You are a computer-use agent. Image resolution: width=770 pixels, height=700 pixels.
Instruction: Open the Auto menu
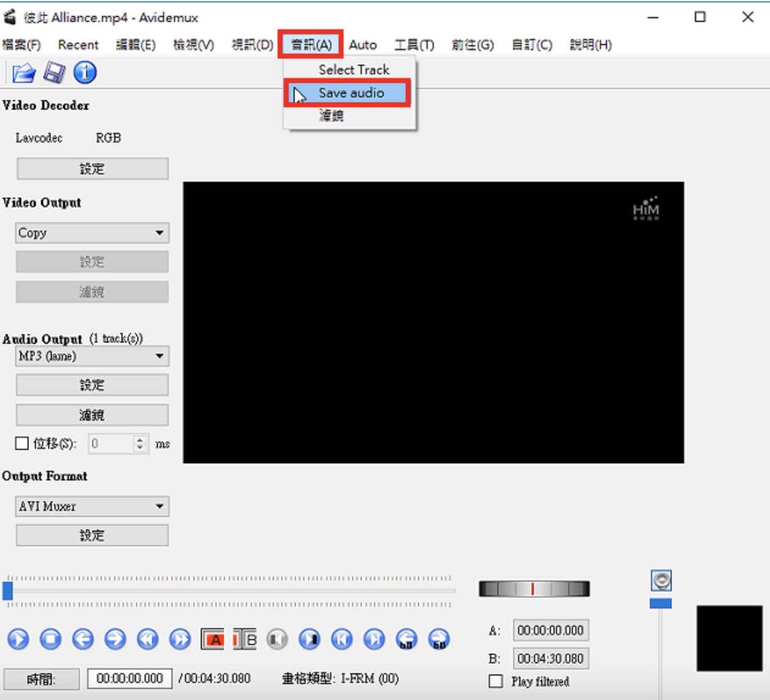[362, 45]
